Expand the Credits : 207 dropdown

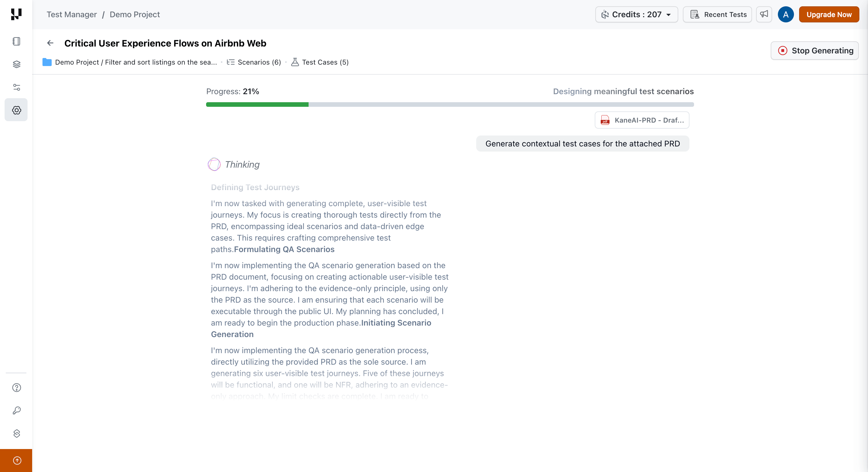[x=636, y=14]
